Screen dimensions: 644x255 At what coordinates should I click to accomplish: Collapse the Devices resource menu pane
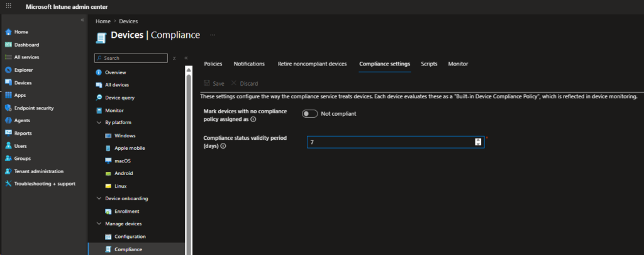click(x=186, y=59)
